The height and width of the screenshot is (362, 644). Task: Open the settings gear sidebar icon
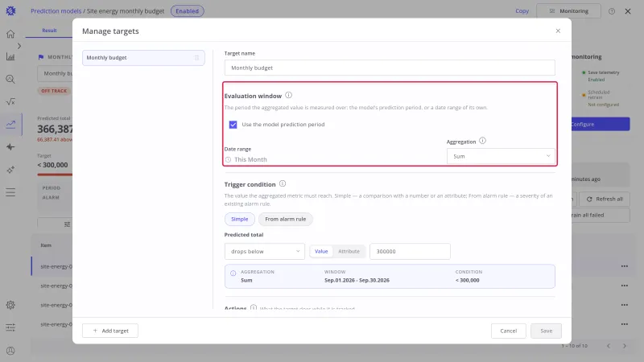[10, 305]
